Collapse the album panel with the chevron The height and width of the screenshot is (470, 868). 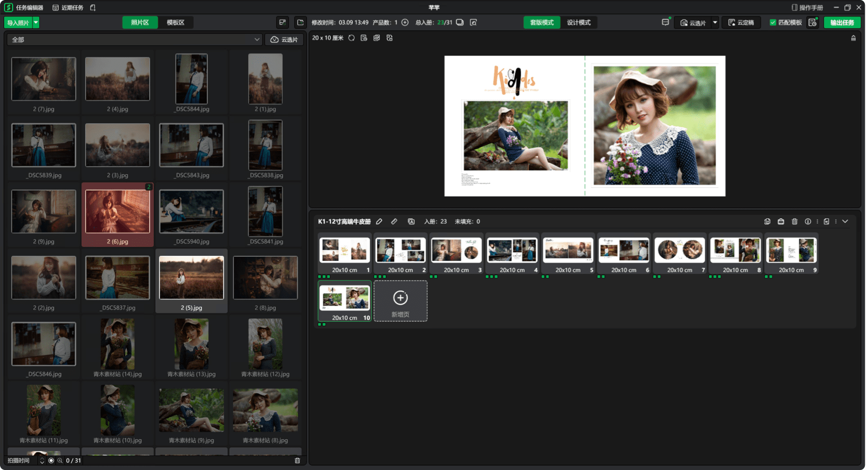click(845, 221)
